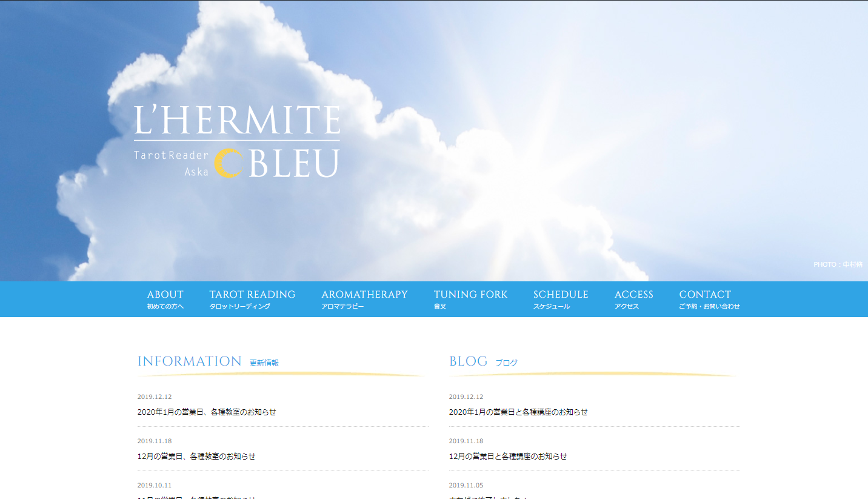Open blog post 2020年1月の営業日と各種講座のお知らせ
868x499 pixels.
[x=518, y=412]
